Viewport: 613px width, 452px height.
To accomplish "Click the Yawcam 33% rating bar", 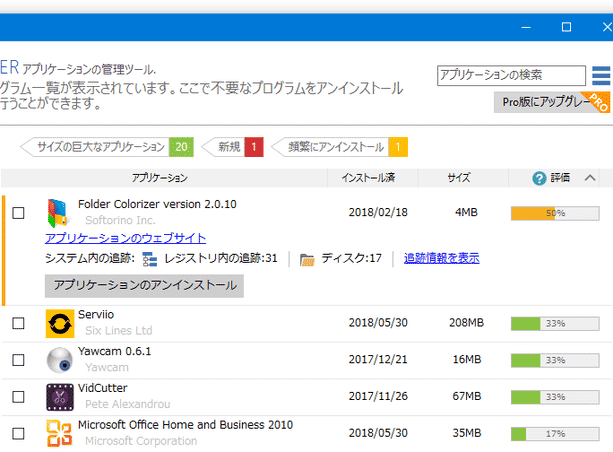I will click(x=555, y=361).
